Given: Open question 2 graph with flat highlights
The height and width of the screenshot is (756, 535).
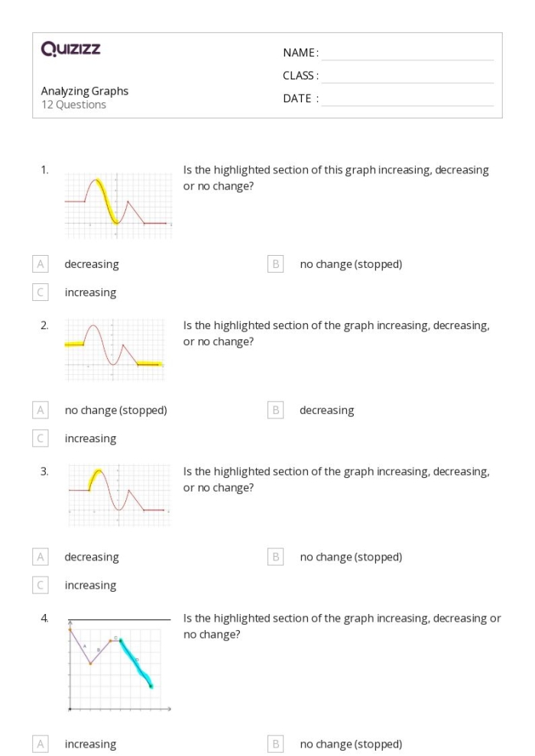Looking at the screenshot, I should (115, 350).
